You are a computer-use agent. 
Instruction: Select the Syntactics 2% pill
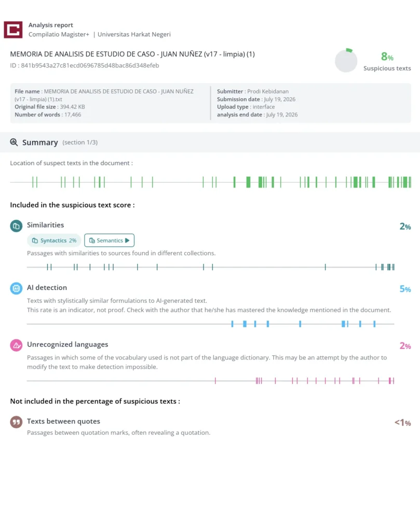[x=54, y=241]
